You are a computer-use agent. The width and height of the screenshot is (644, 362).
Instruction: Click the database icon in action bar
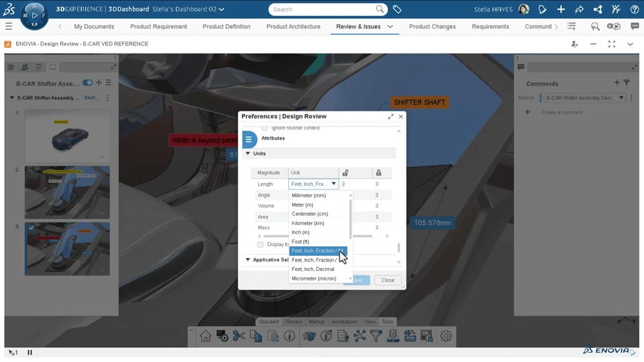pyautogui.click(x=392, y=336)
